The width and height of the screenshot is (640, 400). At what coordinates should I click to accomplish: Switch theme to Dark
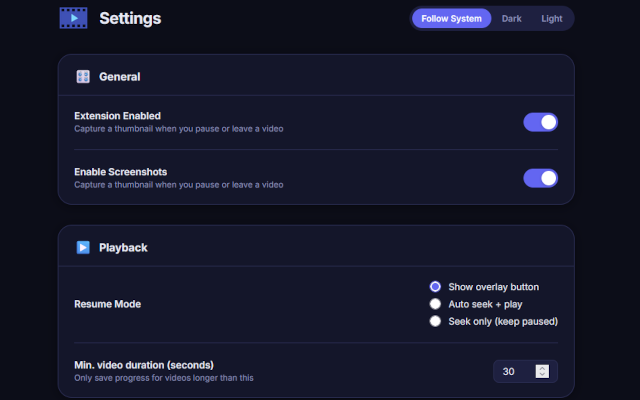(x=511, y=18)
